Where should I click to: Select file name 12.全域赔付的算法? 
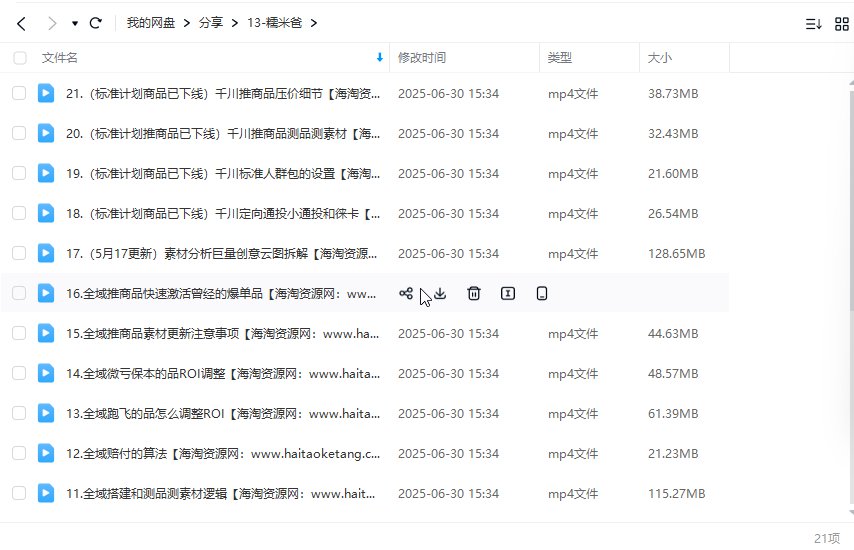click(223, 454)
